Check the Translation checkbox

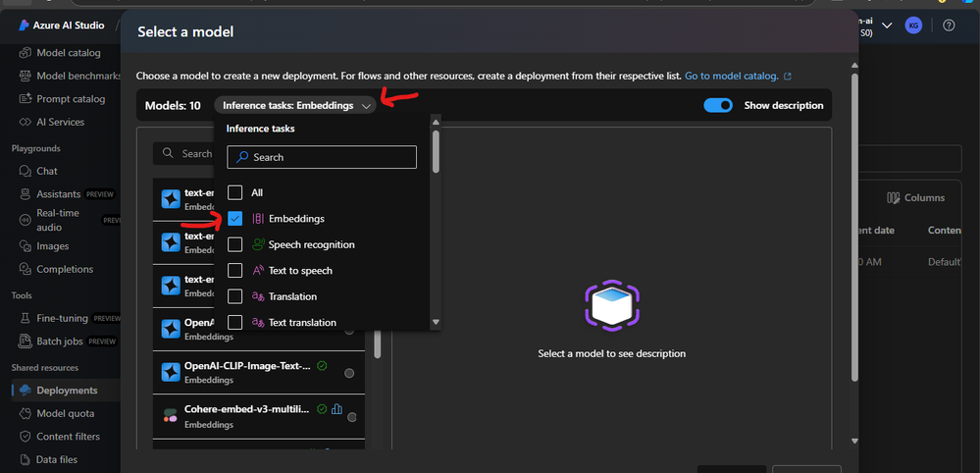tap(235, 296)
